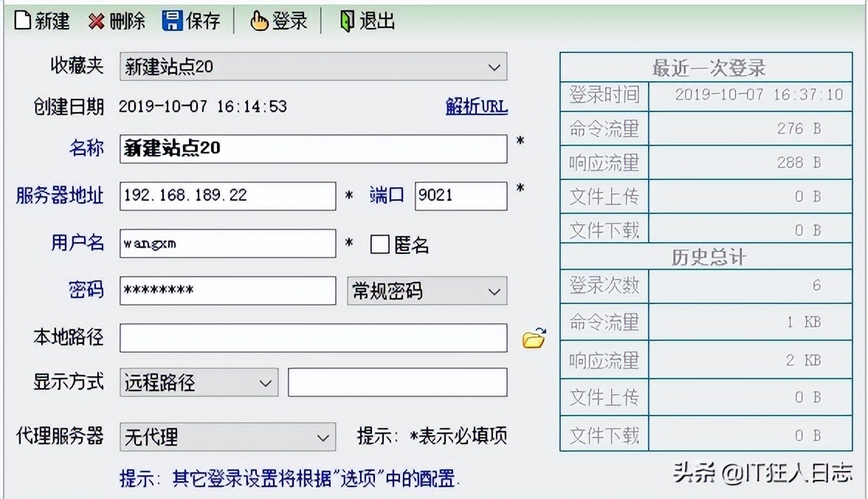Click the 用户名 field containing wangxm

click(227, 243)
